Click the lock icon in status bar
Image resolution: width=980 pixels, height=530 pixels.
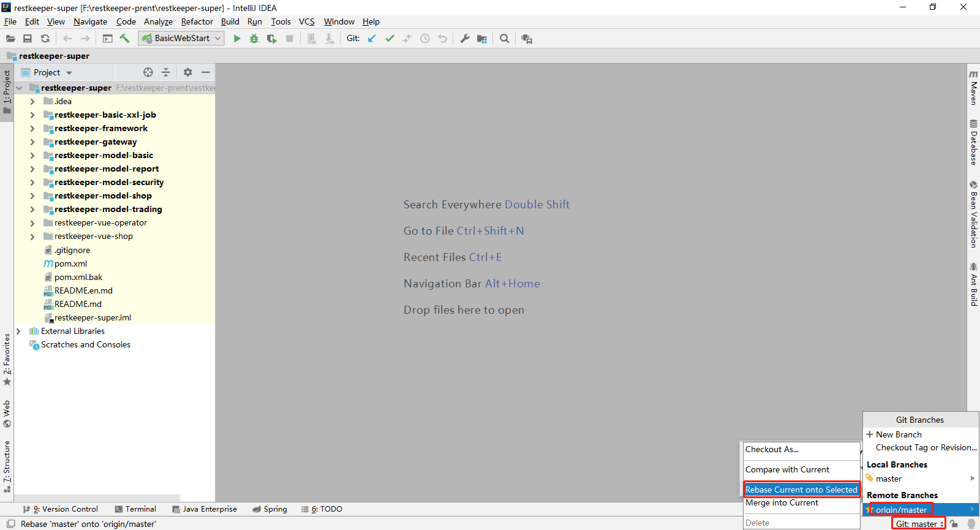954,524
